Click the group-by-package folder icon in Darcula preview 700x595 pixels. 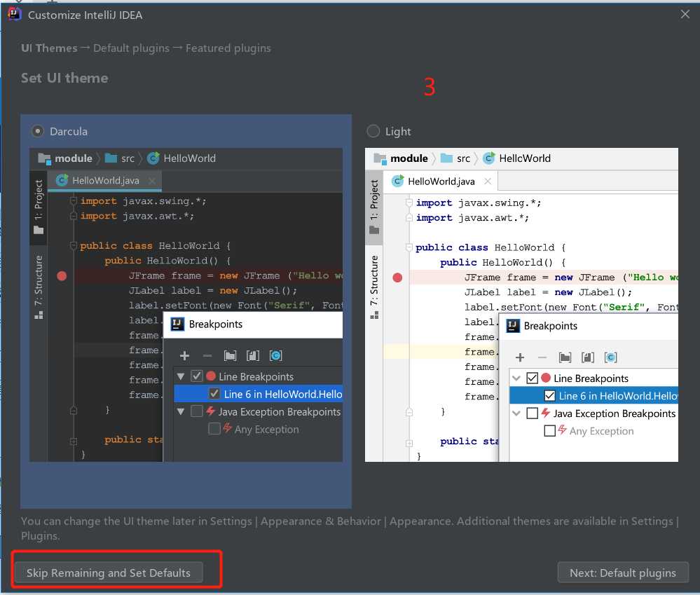pyautogui.click(x=230, y=356)
